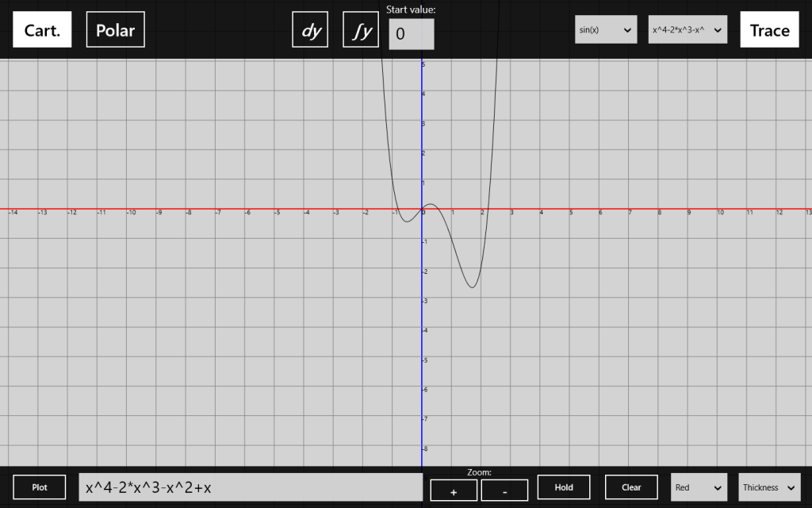This screenshot has width=812, height=508.
Task: Zoom out with the minus button
Action: 504,491
